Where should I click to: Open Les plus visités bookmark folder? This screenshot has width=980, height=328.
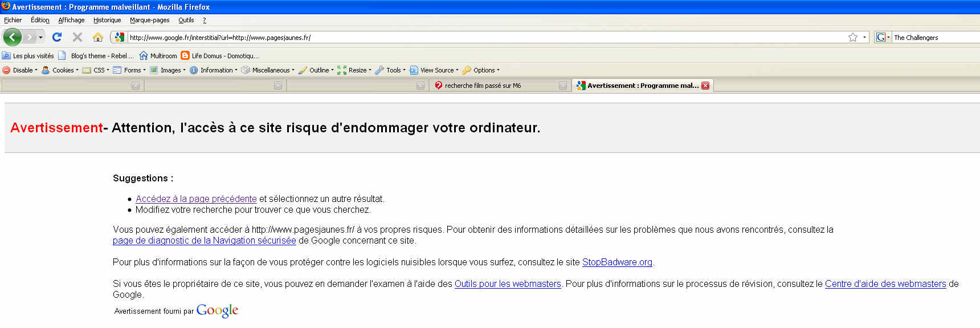(x=28, y=56)
